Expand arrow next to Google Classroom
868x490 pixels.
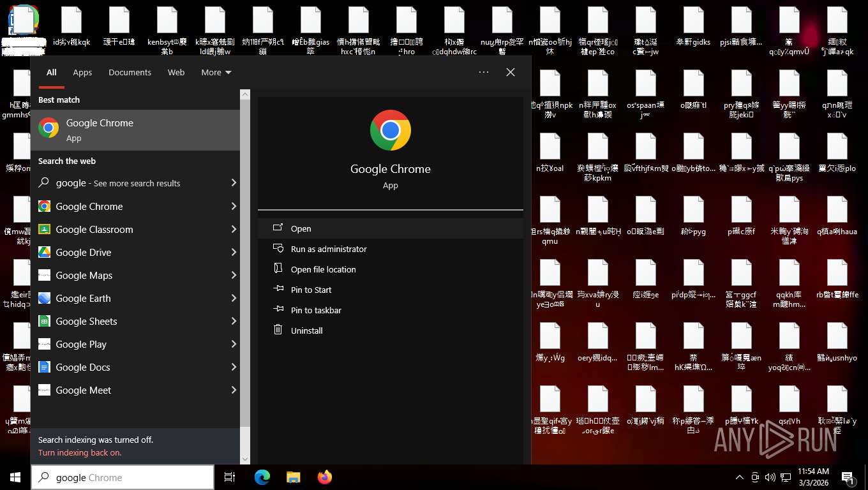[234, 230]
